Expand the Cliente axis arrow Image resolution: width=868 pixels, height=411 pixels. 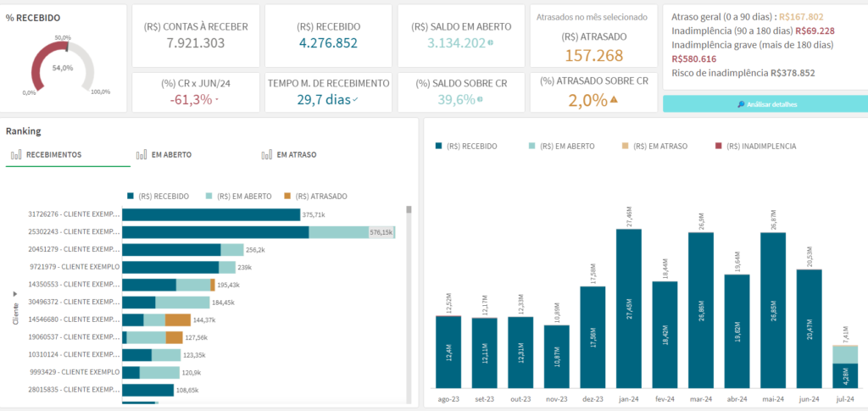[x=14, y=293]
